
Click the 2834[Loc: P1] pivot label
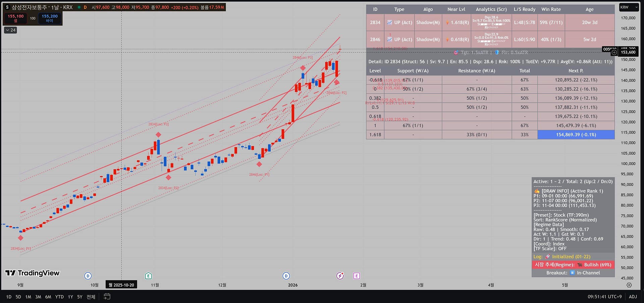20,249
